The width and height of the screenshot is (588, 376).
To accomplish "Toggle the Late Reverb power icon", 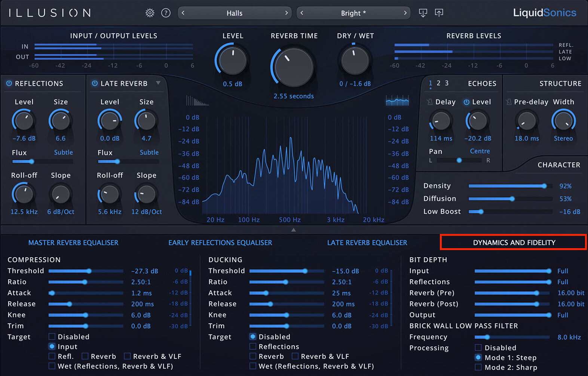I will pyautogui.click(x=95, y=83).
